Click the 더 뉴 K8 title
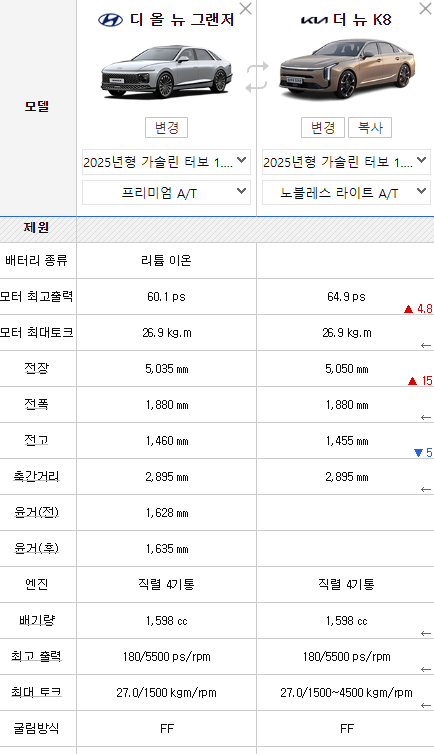434x754 pixels. point(362,20)
